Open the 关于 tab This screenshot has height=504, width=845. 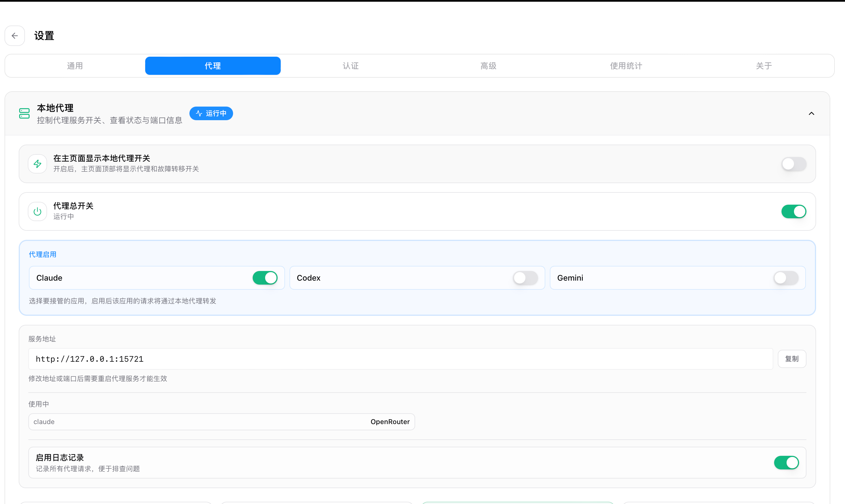point(764,66)
